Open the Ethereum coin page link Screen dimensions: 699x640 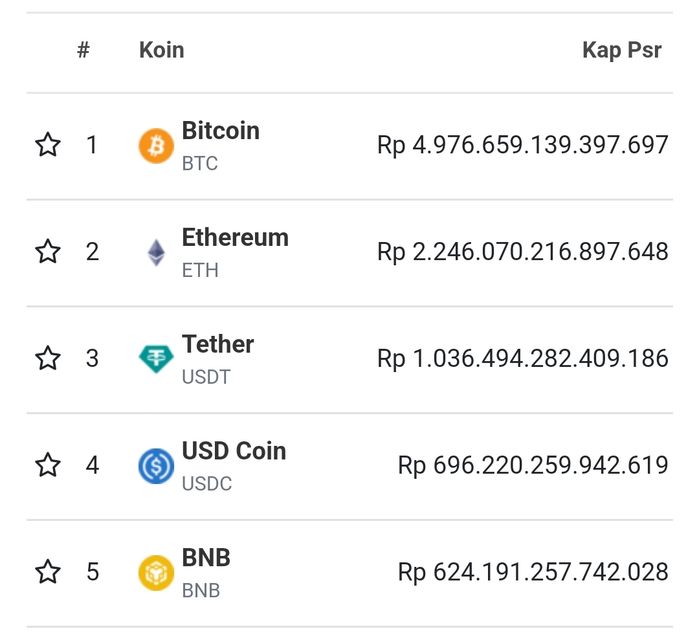[x=235, y=238]
